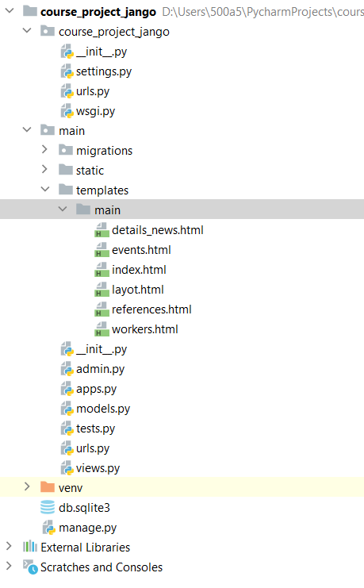Click the orange venv folder icon

tap(48, 487)
